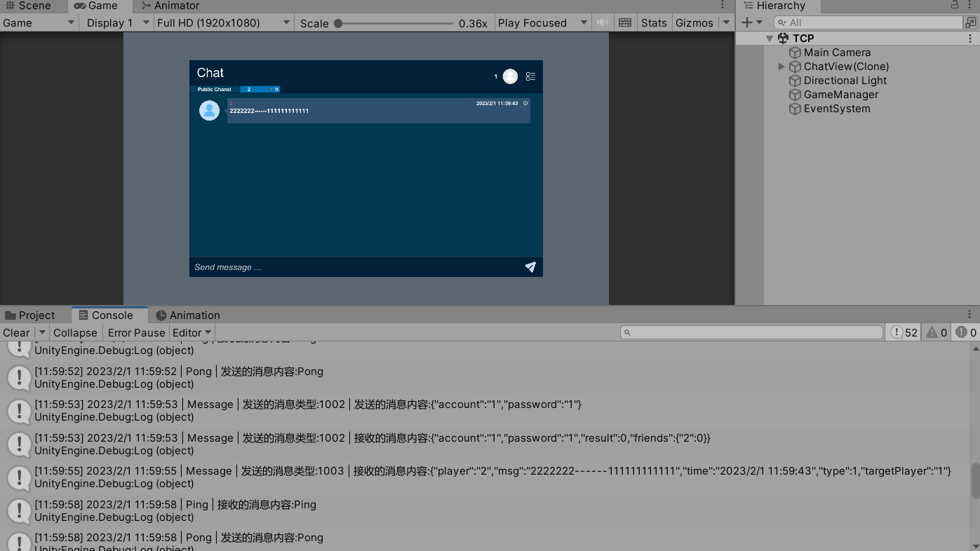Screen dimensions: 980x551
Task: Select EventSystem object
Action: [837, 109]
